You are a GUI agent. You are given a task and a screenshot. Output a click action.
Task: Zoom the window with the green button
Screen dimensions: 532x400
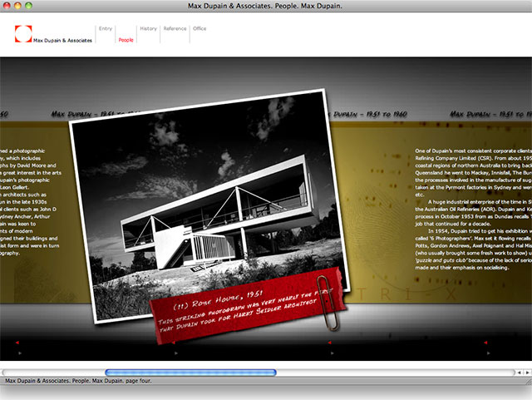28,6
